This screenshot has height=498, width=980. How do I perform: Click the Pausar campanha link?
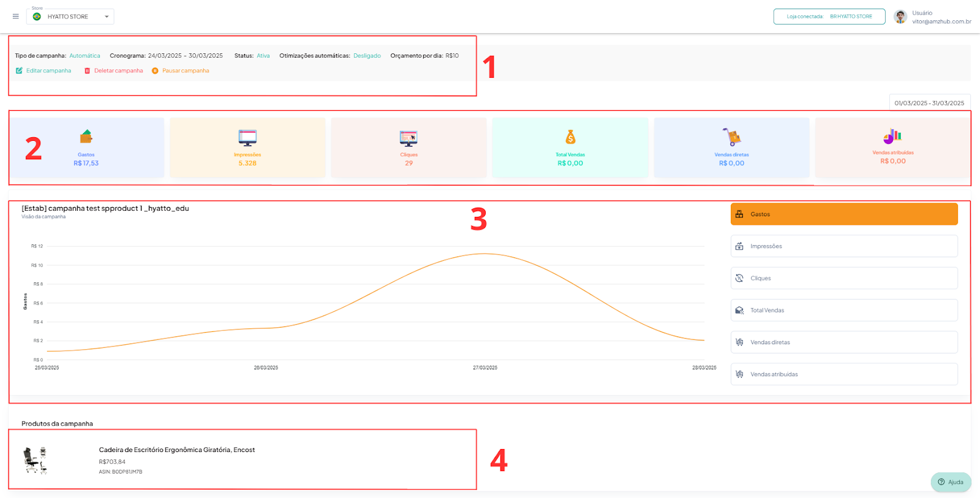tap(186, 70)
